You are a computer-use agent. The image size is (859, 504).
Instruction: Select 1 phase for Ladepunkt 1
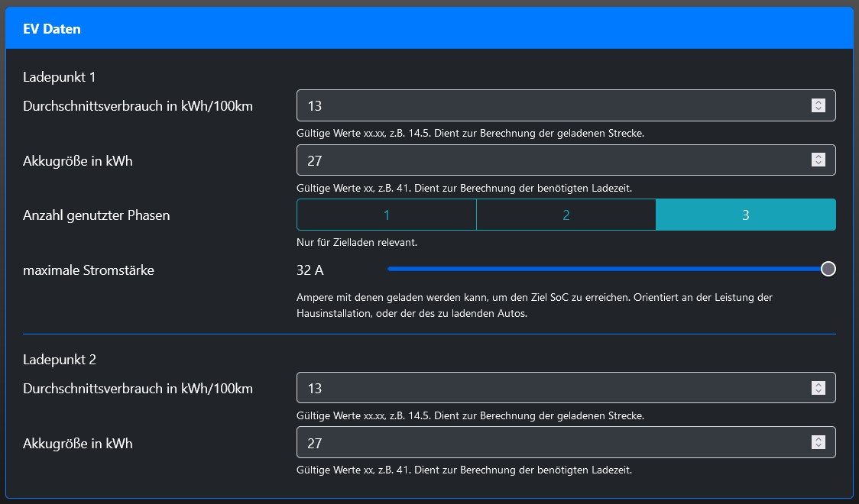coord(386,215)
